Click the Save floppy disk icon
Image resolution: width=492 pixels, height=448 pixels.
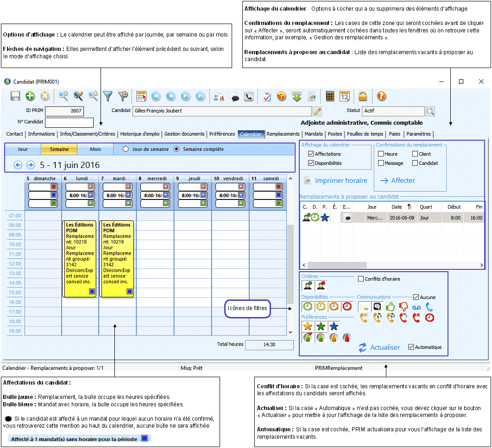(x=15, y=96)
